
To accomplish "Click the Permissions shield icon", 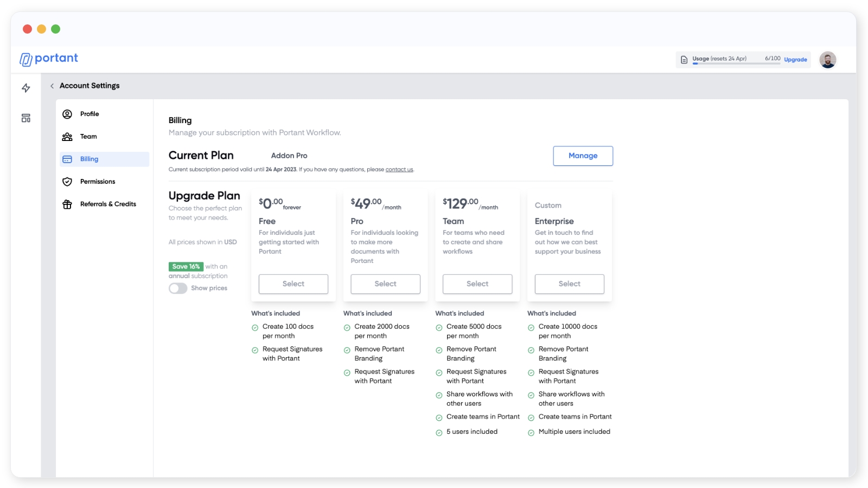I will pos(67,182).
